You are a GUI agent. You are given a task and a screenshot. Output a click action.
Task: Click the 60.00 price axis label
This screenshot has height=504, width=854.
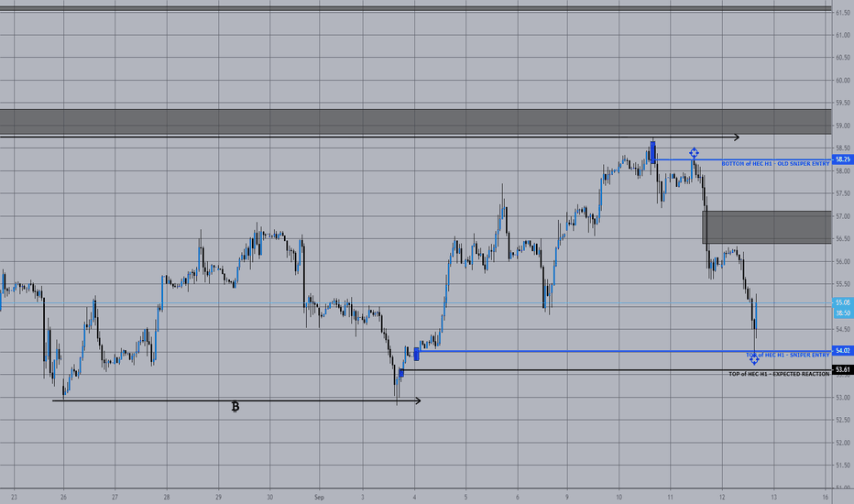(x=843, y=80)
